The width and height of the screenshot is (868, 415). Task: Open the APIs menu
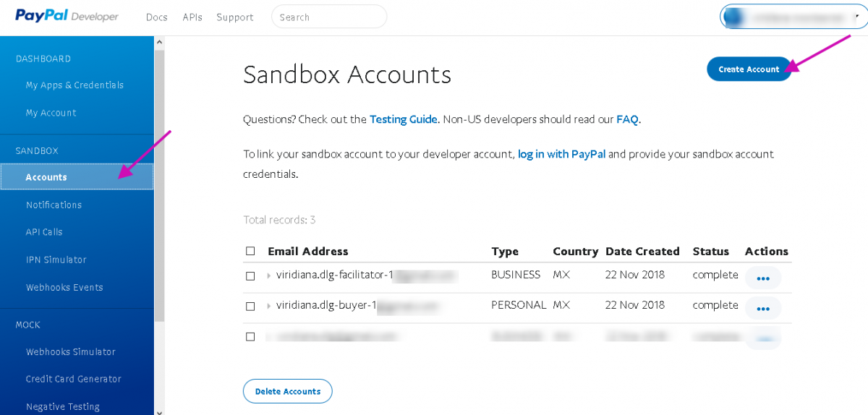pos(192,17)
